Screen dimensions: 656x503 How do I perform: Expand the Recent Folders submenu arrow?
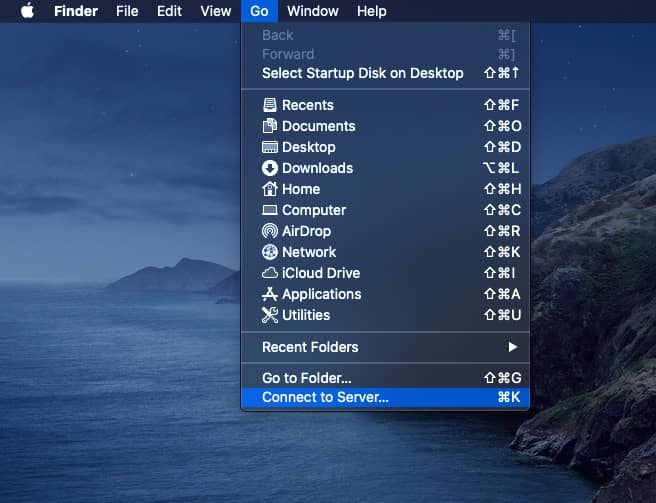[x=512, y=347]
